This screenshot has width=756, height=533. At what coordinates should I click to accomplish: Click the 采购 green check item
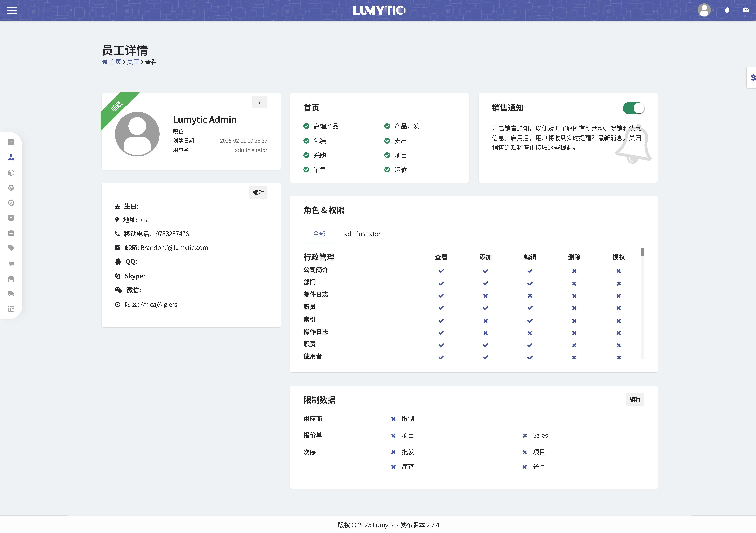(x=315, y=155)
